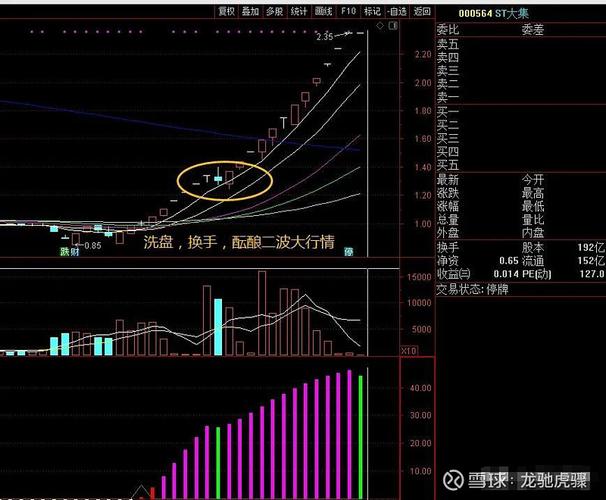Select stock code 000564
The width and height of the screenshot is (606, 500).
pyautogui.click(x=475, y=14)
